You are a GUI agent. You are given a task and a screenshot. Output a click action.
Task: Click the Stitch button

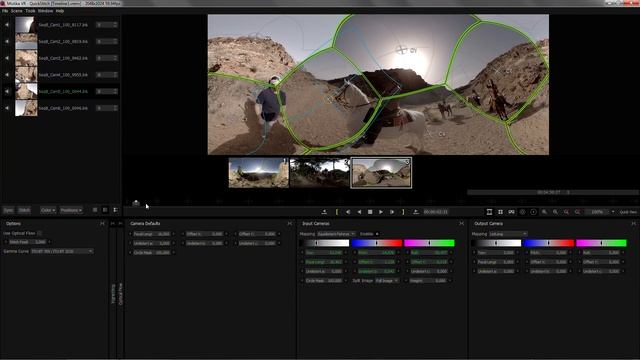pos(24,210)
